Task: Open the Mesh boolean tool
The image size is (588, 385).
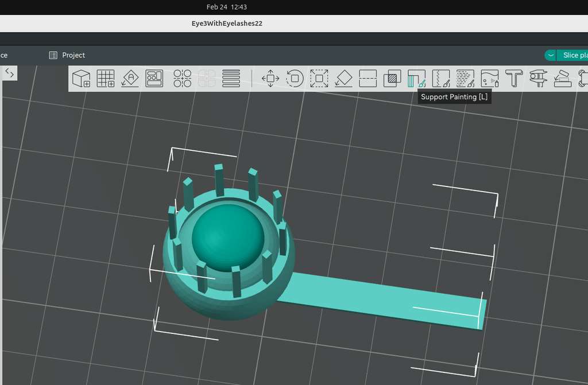Action: tap(392, 79)
